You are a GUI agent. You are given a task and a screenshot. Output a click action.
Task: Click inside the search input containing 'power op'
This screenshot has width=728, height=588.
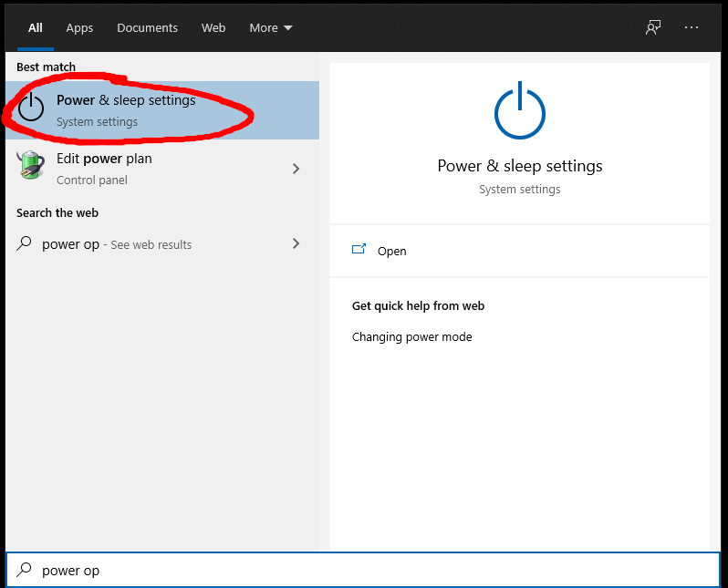pyautogui.click(x=365, y=570)
